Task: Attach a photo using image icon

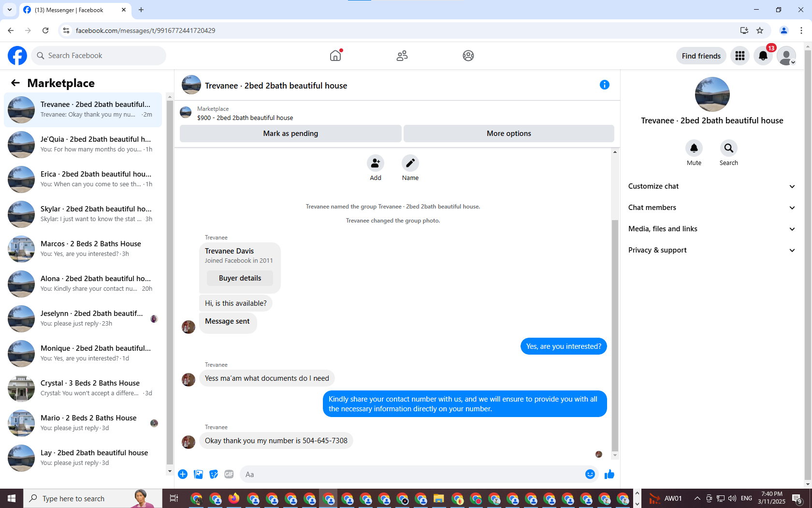Action: click(198, 474)
